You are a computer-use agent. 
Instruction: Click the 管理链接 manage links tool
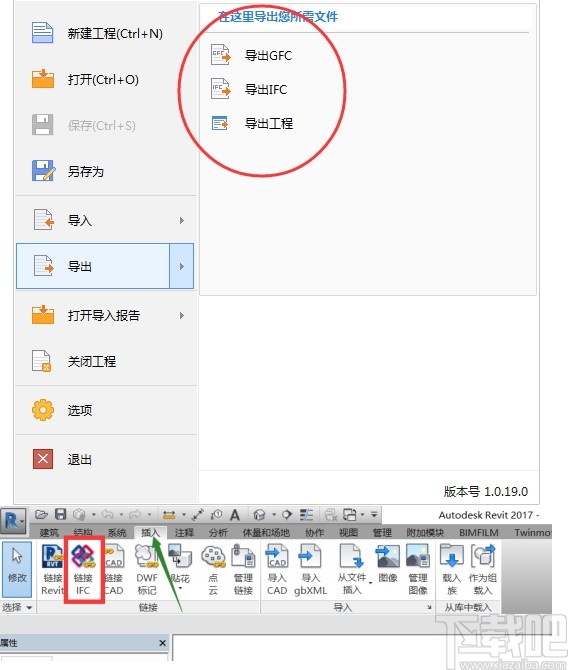(x=243, y=570)
